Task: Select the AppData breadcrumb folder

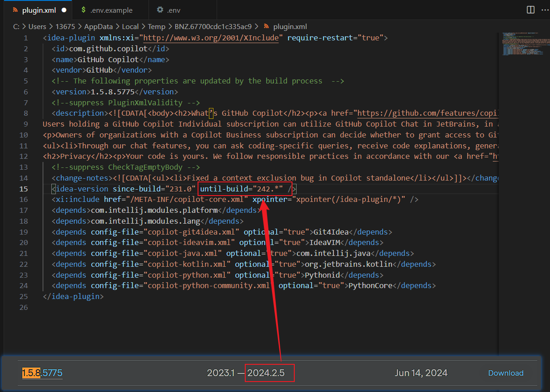Action: 99,27
